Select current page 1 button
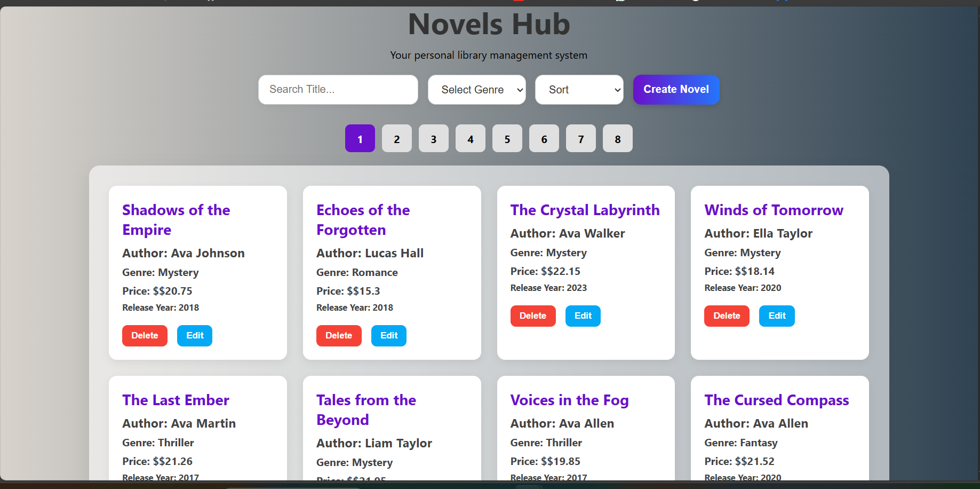 tap(360, 139)
